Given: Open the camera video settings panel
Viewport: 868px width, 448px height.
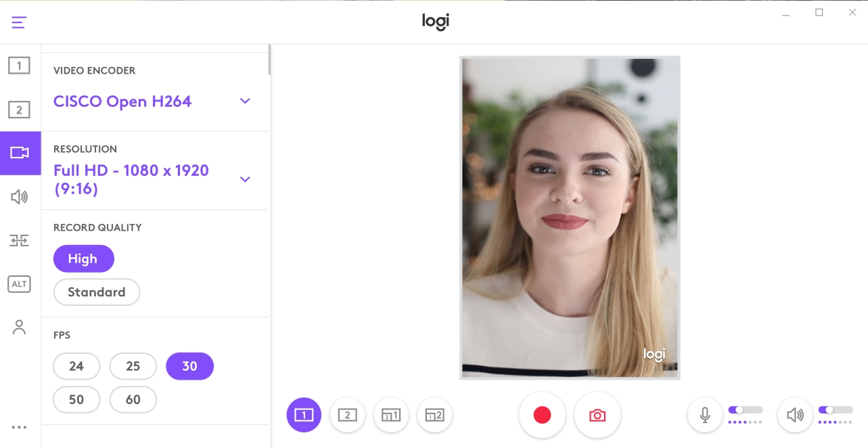Looking at the screenshot, I should pyautogui.click(x=20, y=153).
